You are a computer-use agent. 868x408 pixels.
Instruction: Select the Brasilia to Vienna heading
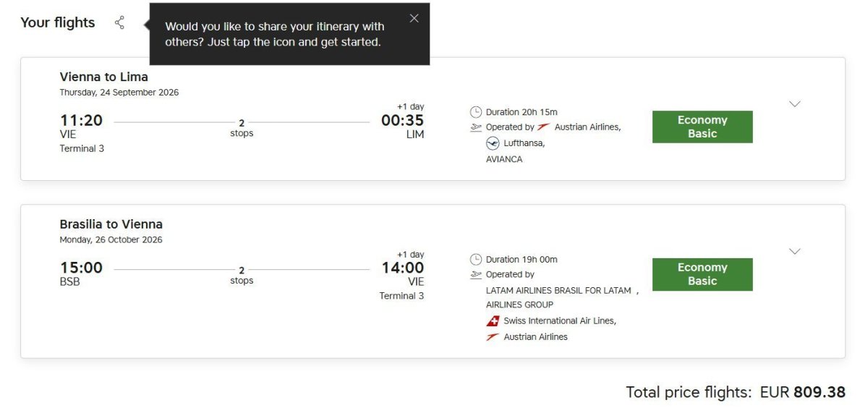(111, 224)
